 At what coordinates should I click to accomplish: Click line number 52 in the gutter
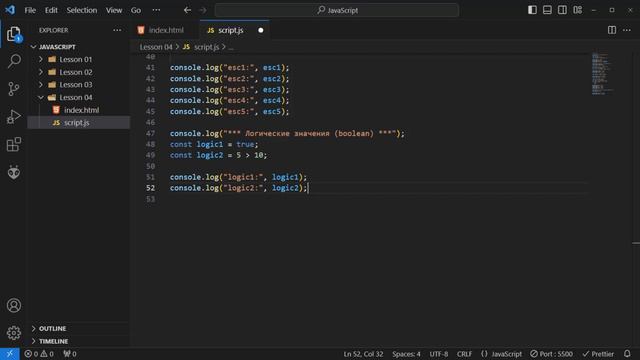point(150,188)
